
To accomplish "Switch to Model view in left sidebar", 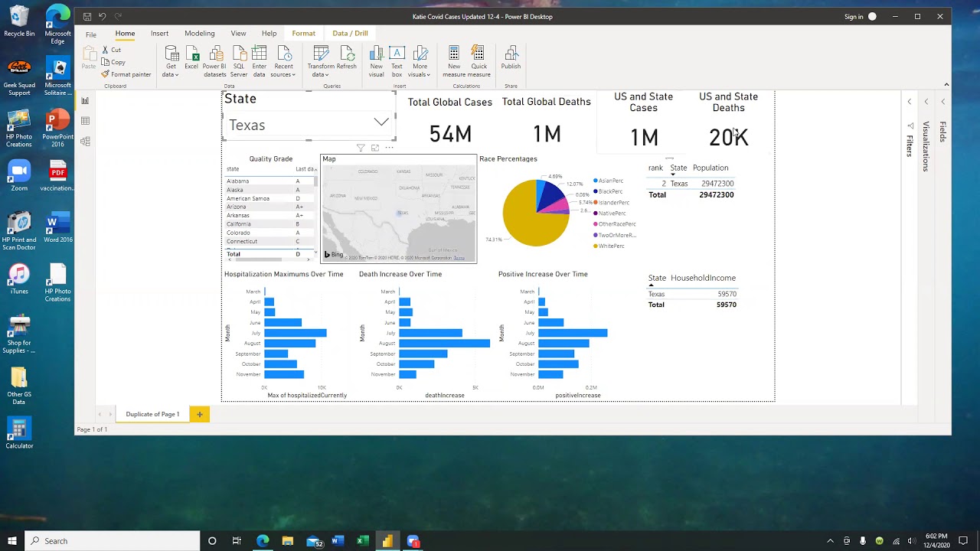I will pos(85,142).
